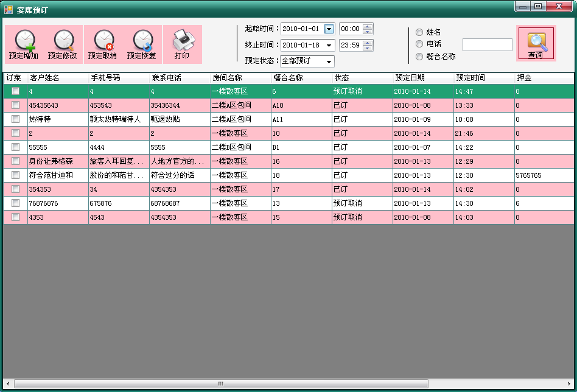Click the 查询 search magnifier button
Viewport: 577px width, 392px height.
pyautogui.click(x=536, y=44)
